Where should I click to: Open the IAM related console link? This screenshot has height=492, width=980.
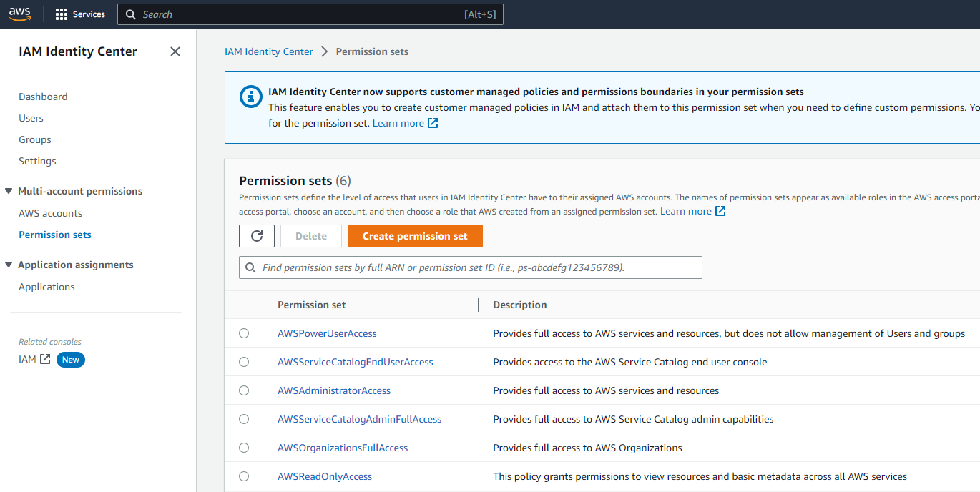27,359
